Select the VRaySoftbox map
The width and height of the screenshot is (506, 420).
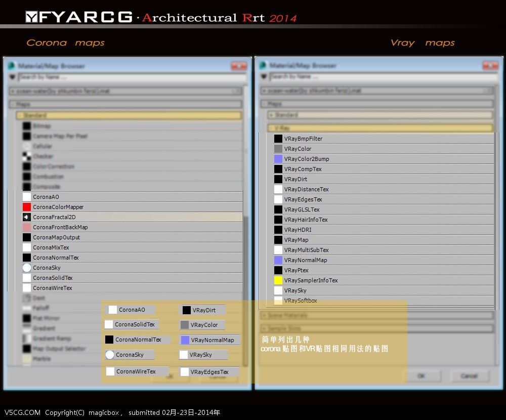(x=384, y=301)
